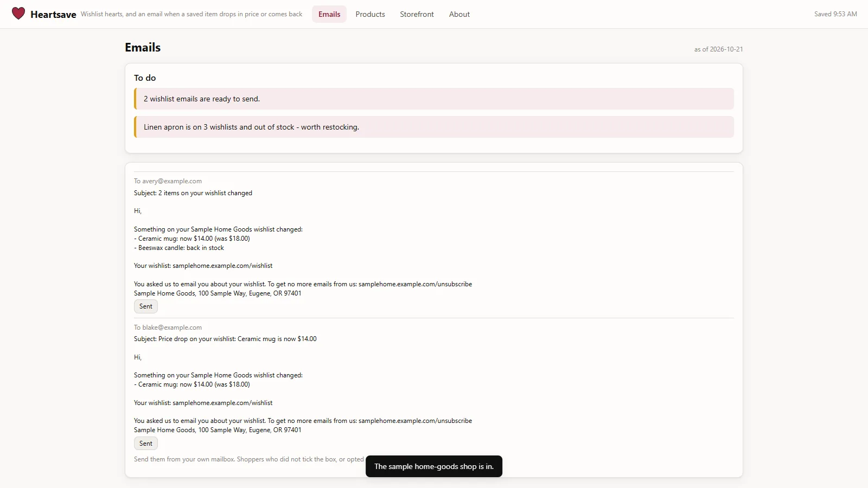
Task: Click subject '2 items on your wishlist changed'
Action: pos(193,193)
